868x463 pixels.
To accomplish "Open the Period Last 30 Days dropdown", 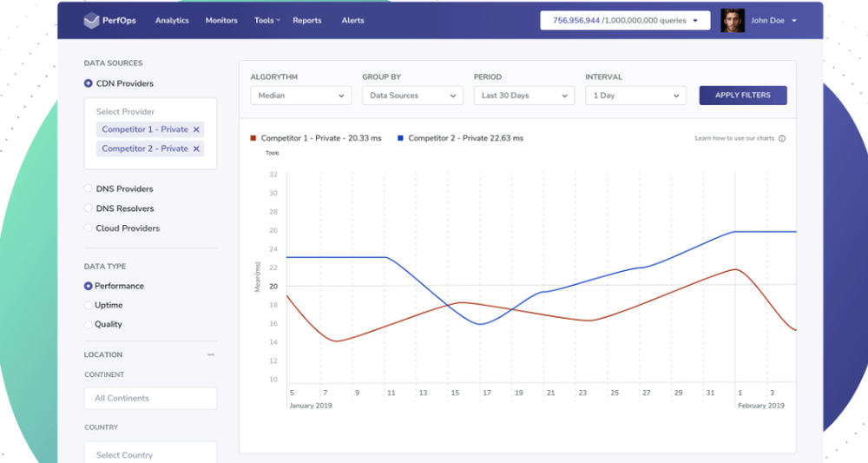I will (x=524, y=96).
